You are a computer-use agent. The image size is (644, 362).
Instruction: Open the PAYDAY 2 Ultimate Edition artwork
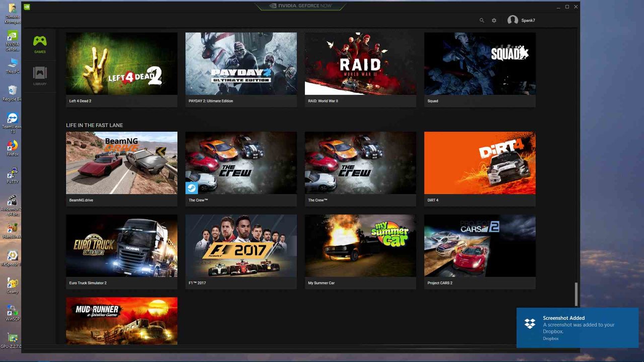pyautogui.click(x=241, y=64)
